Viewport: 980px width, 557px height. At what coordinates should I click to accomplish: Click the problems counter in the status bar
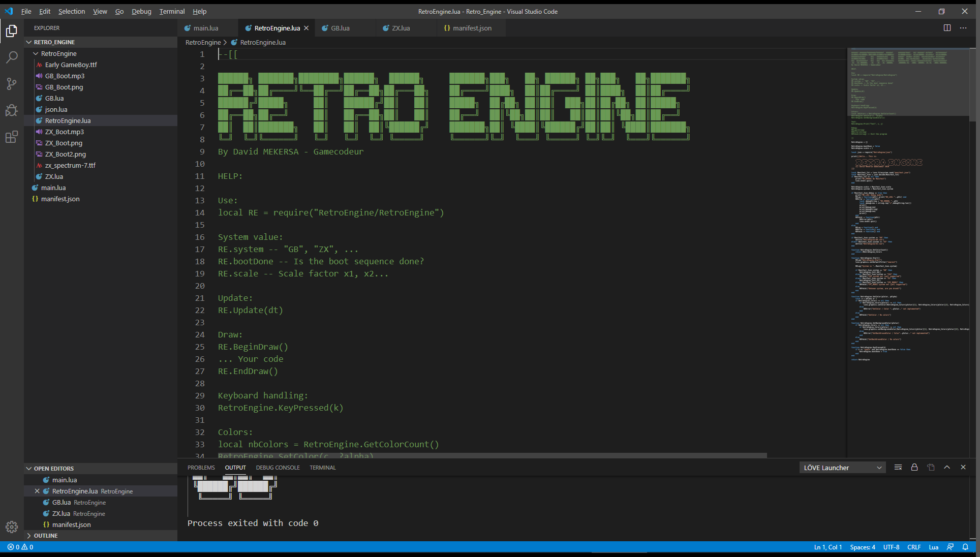(20, 547)
